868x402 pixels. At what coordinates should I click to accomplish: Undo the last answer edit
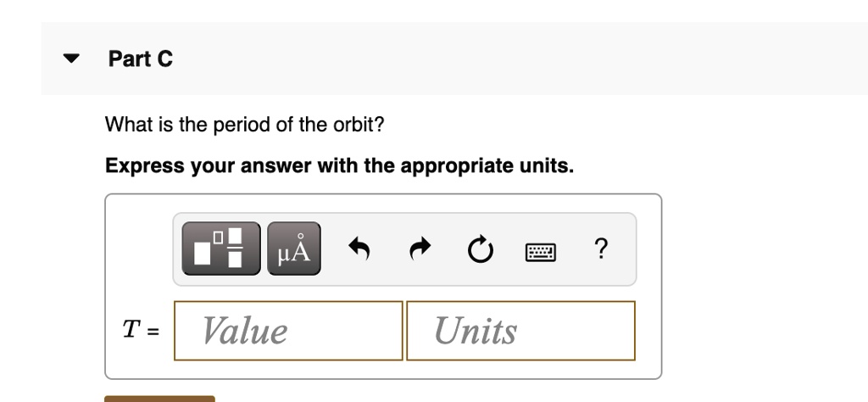[x=359, y=248]
